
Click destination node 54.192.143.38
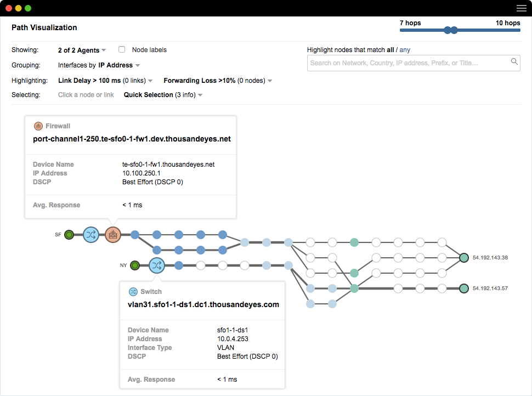pyautogui.click(x=464, y=257)
